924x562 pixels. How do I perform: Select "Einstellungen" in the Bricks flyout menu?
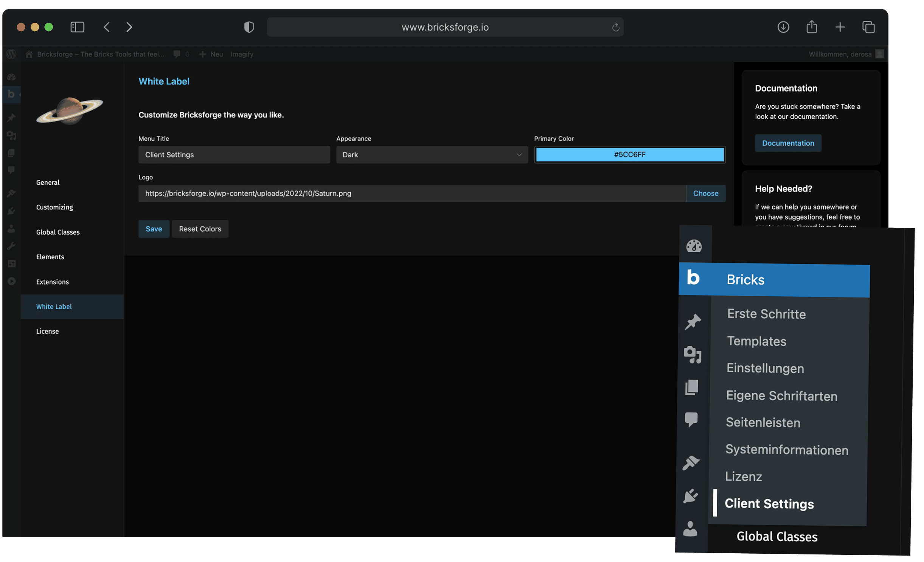(x=765, y=368)
